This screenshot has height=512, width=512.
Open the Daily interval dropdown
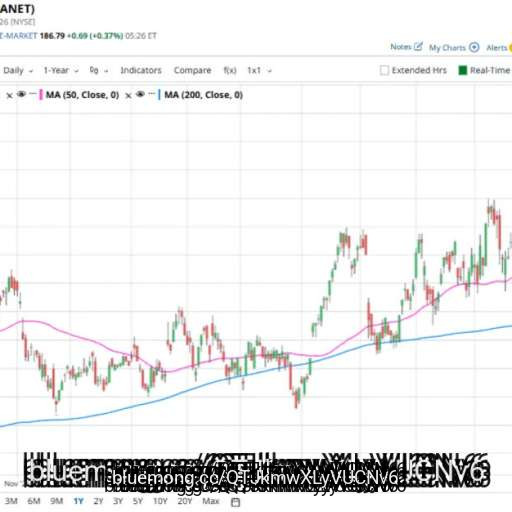(18, 71)
